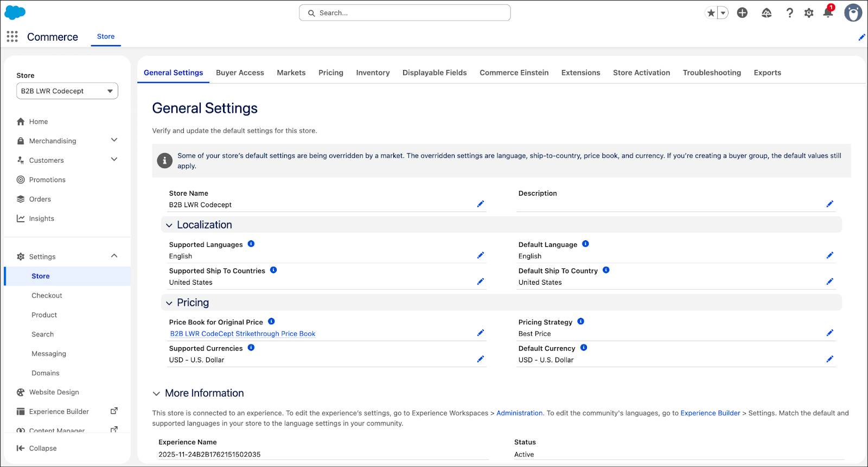Open the Extensions tab
This screenshot has width=868, height=467.
pyautogui.click(x=580, y=73)
